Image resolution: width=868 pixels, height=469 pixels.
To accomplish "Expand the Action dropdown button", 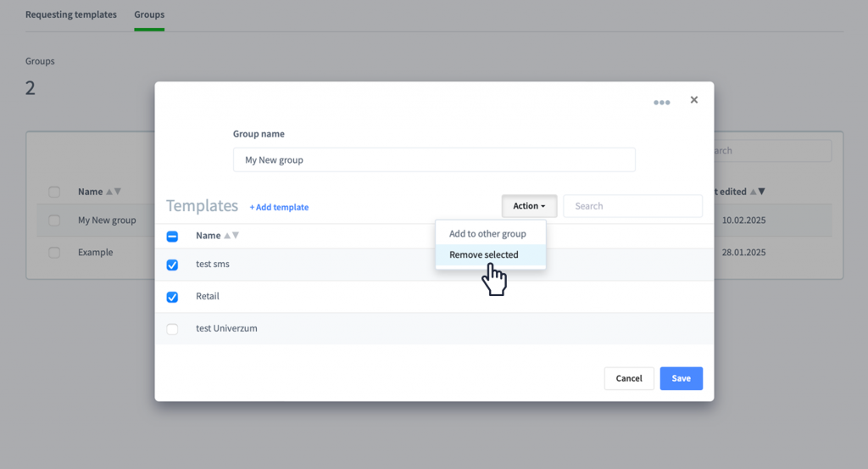I will click(x=529, y=206).
